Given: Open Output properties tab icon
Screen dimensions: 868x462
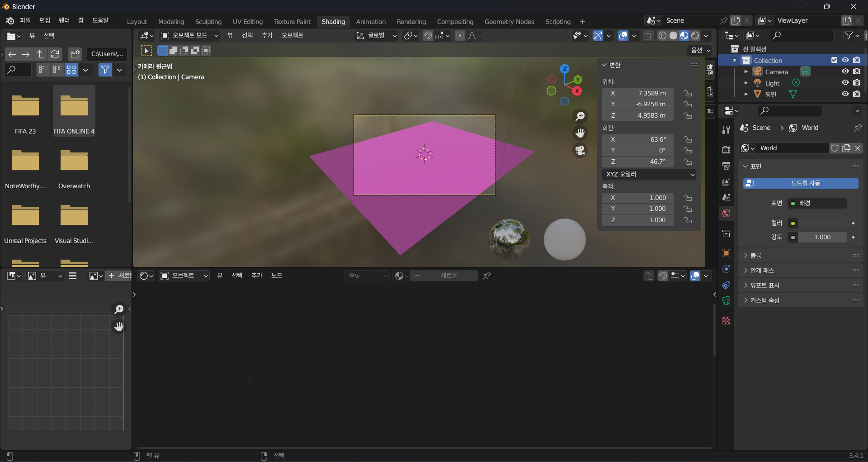Looking at the screenshot, I should 726,166.
